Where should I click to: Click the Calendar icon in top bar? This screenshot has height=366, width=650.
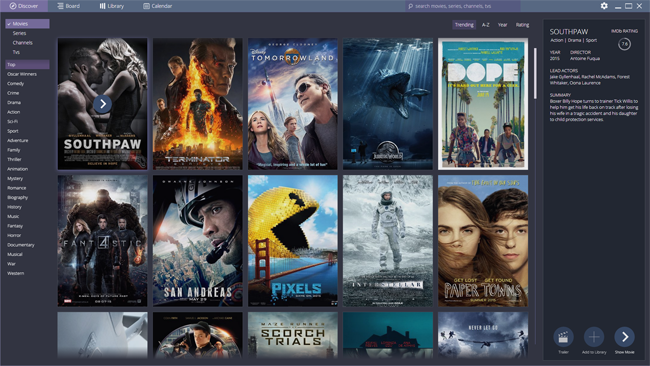point(146,6)
